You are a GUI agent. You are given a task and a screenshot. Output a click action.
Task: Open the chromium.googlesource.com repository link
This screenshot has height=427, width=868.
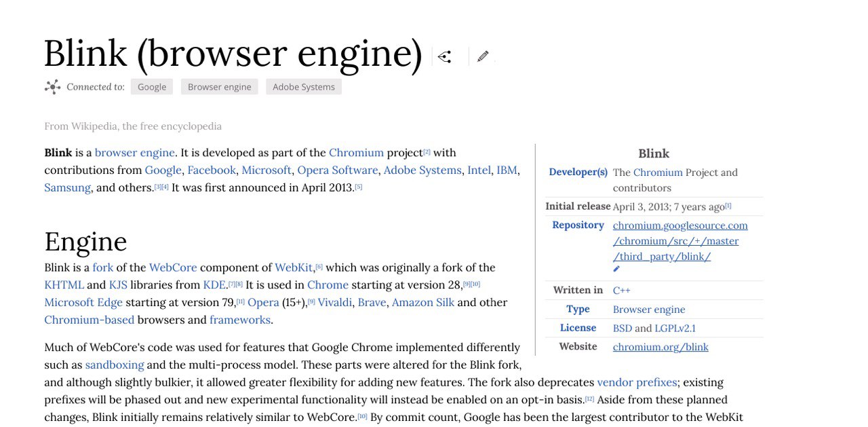(680, 241)
